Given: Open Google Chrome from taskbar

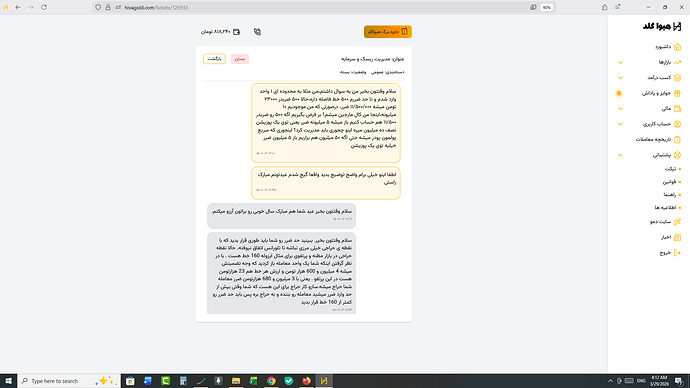Looking at the screenshot, I should coord(271,381).
